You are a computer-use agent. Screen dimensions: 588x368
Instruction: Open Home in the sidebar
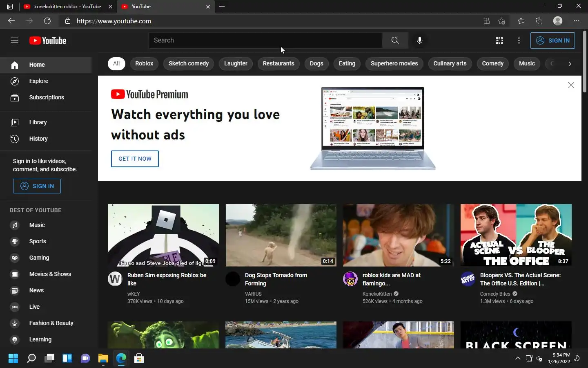[x=46, y=65]
